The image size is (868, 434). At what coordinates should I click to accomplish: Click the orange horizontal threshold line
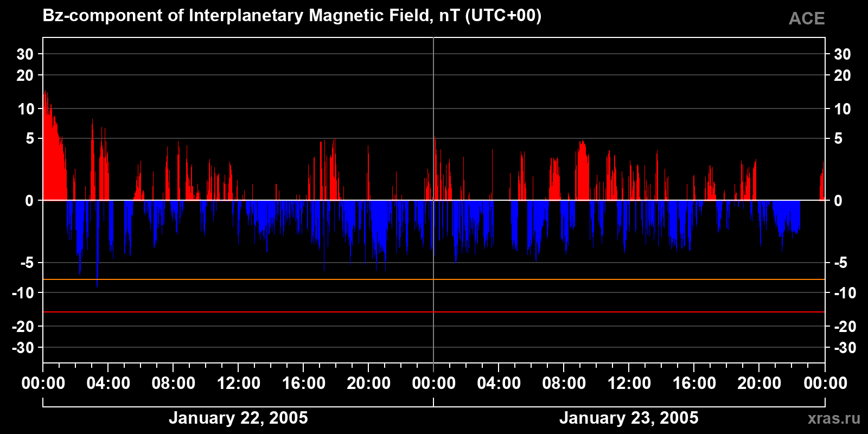434,279
